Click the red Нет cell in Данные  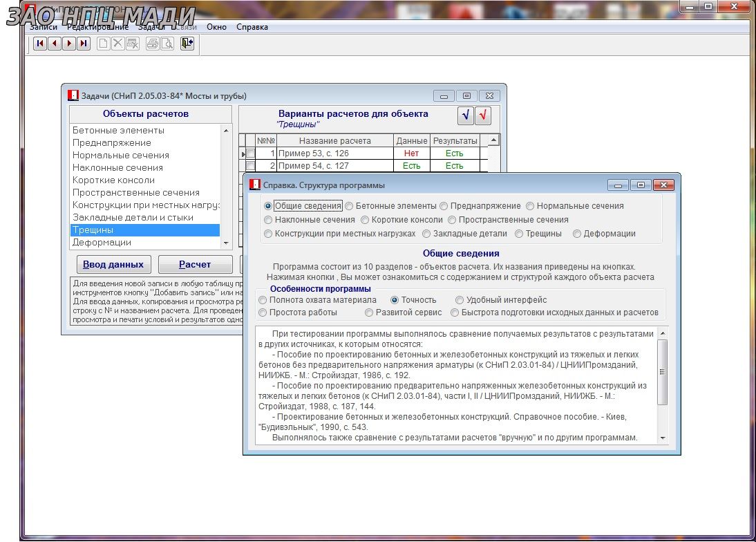click(x=411, y=153)
